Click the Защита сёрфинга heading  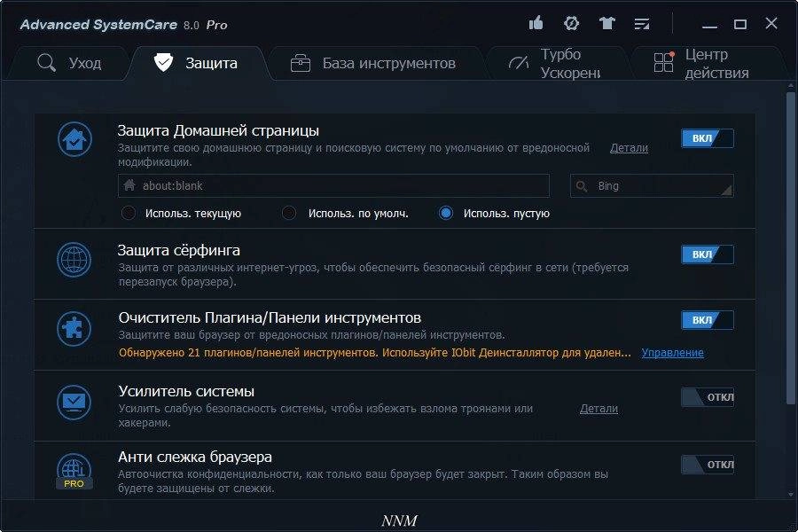(x=178, y=250)
